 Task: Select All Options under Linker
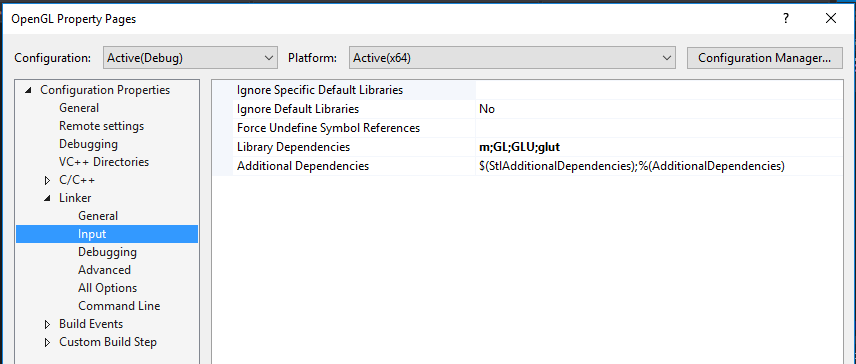[108, 288]
